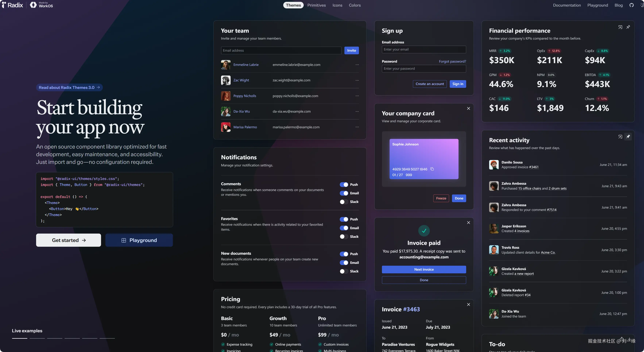
Task: Click Email address field in Your team
Action: [281, 51]
